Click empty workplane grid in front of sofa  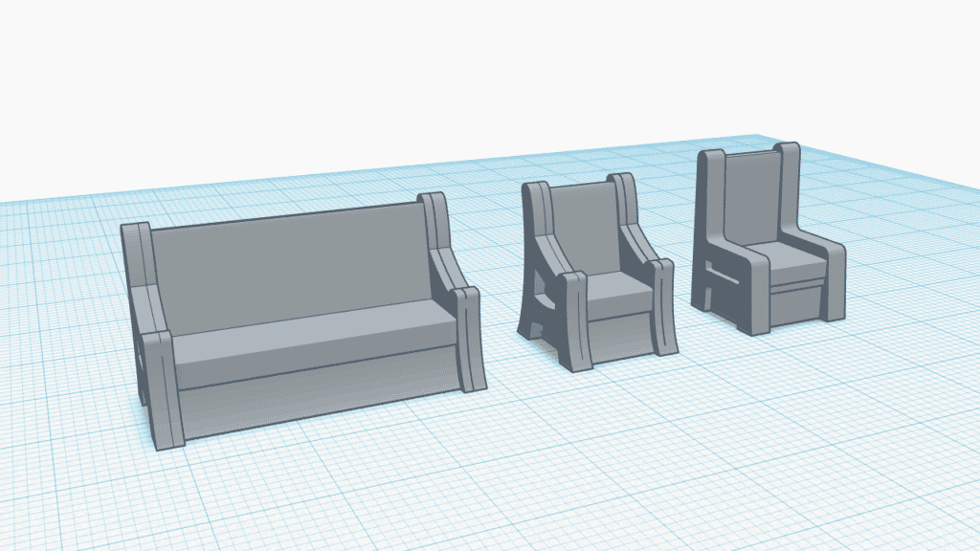pos(383,478)
